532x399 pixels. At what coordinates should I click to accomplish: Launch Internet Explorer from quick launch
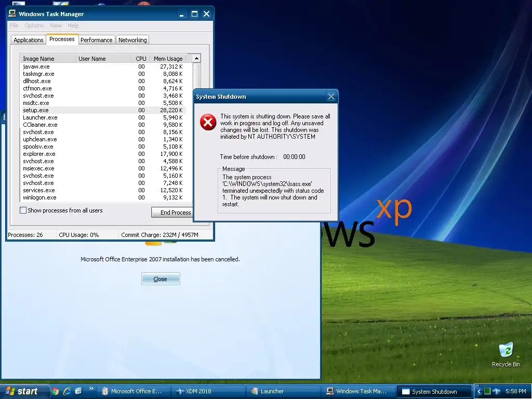(x=67, y=391)
